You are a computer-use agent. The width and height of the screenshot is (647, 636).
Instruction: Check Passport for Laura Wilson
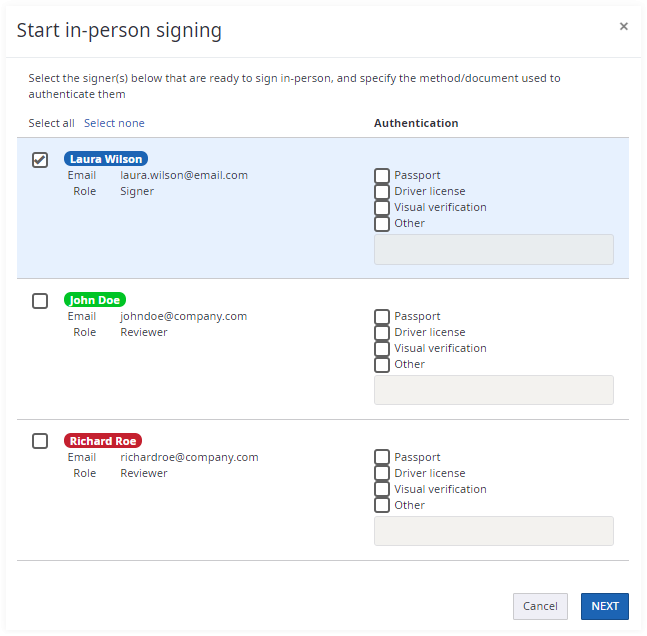382,176
